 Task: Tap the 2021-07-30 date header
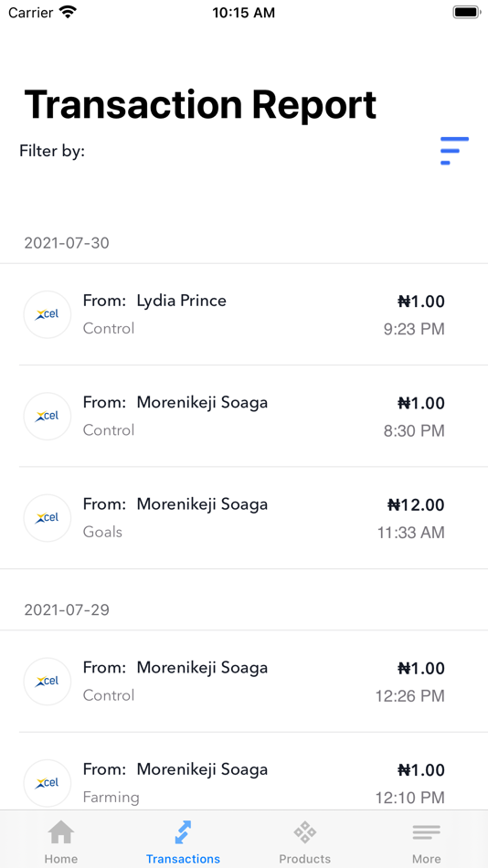[x=67, y=243]
